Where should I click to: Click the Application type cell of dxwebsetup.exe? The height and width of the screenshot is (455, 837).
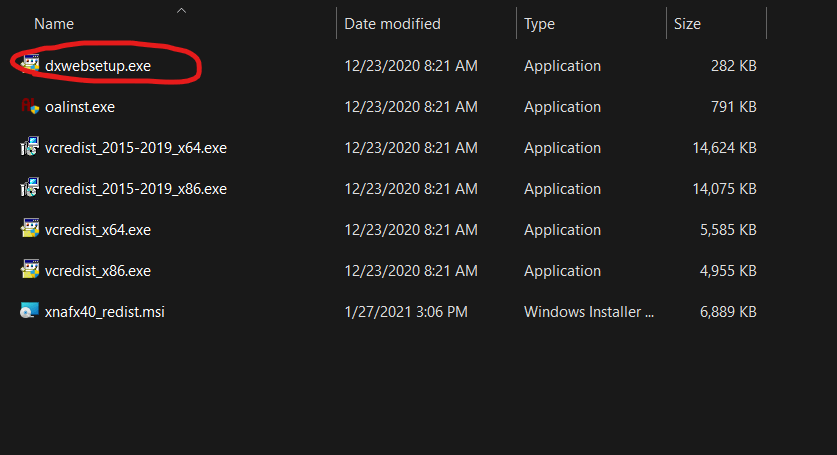[x=562, y=66]
